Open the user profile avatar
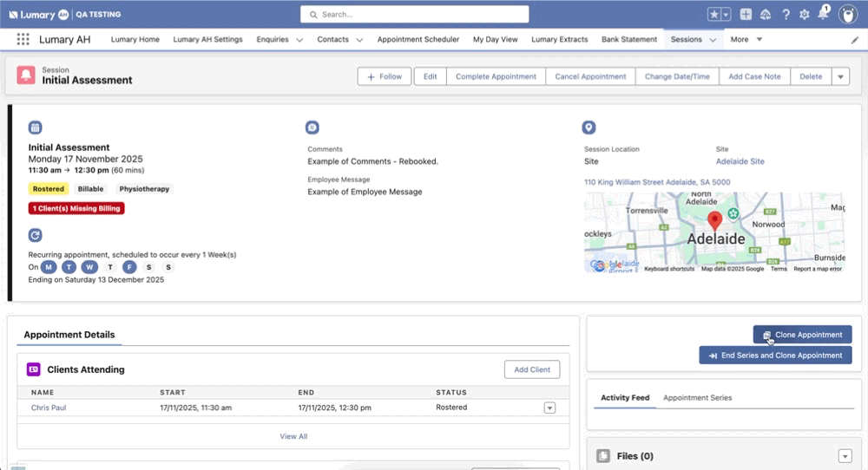Image resolution: width=868 pixels, height=470 pixels. (x=848, y=15)
